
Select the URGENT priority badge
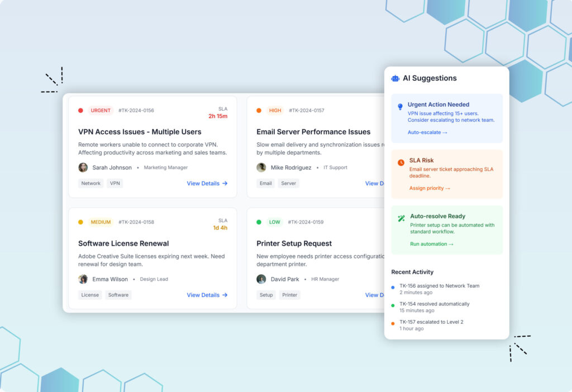pos(101,111)
